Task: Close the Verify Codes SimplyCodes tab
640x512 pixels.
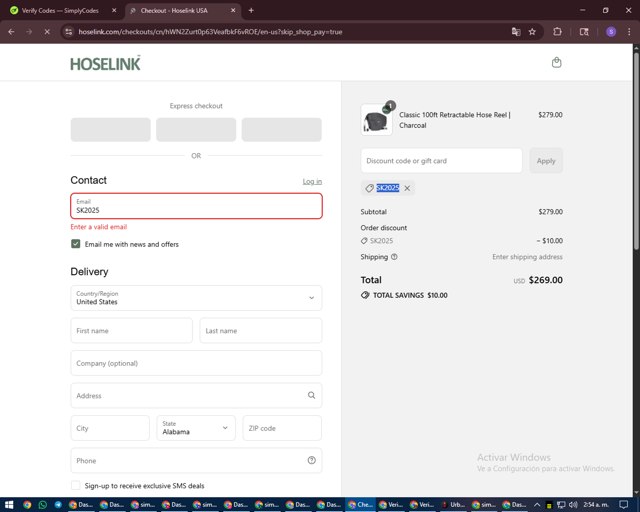Action: [114, 11]
